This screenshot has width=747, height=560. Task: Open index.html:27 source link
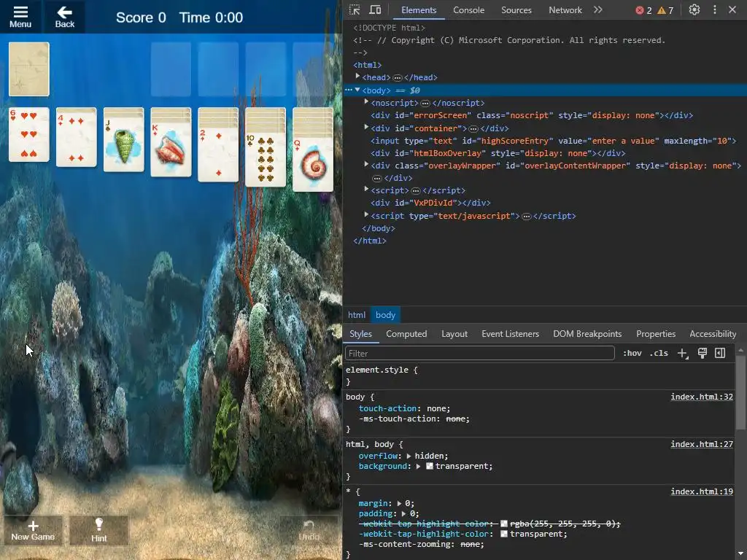click(702, 444)
